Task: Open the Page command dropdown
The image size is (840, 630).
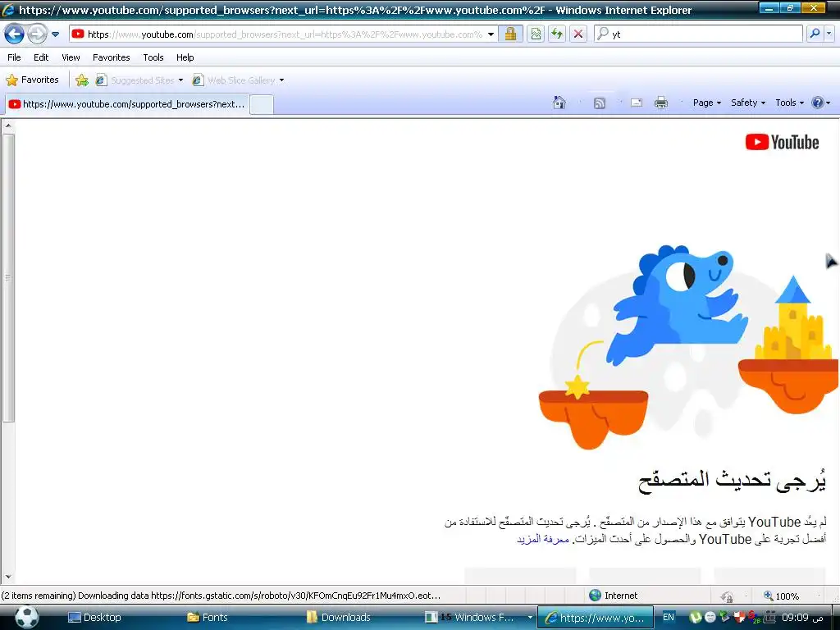Action: coord(706,103)
